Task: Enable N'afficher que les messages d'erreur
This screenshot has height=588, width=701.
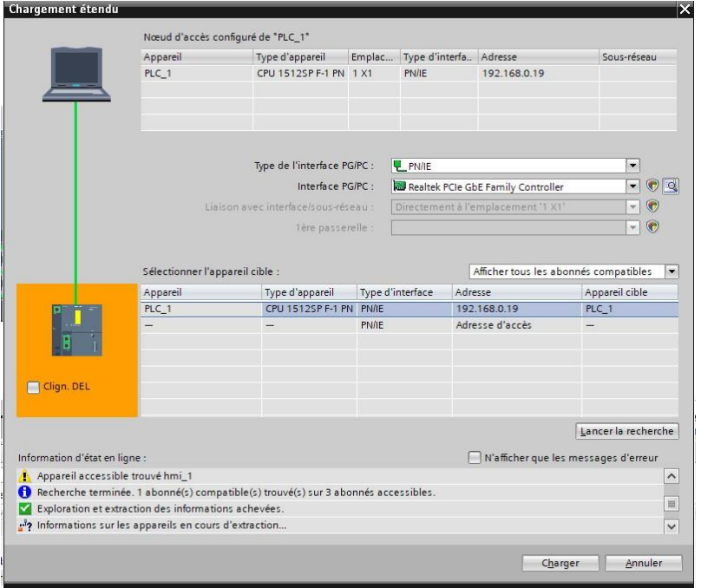Action: point(475,458)
